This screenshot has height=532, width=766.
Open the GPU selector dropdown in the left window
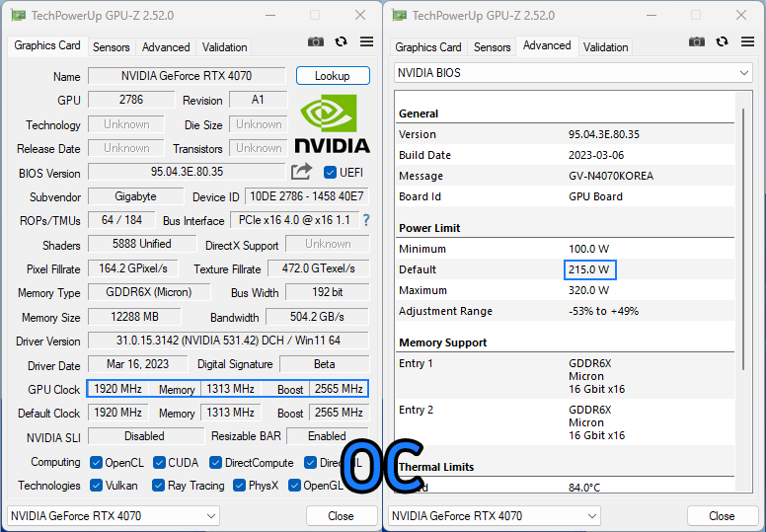(x=114, y=516)
